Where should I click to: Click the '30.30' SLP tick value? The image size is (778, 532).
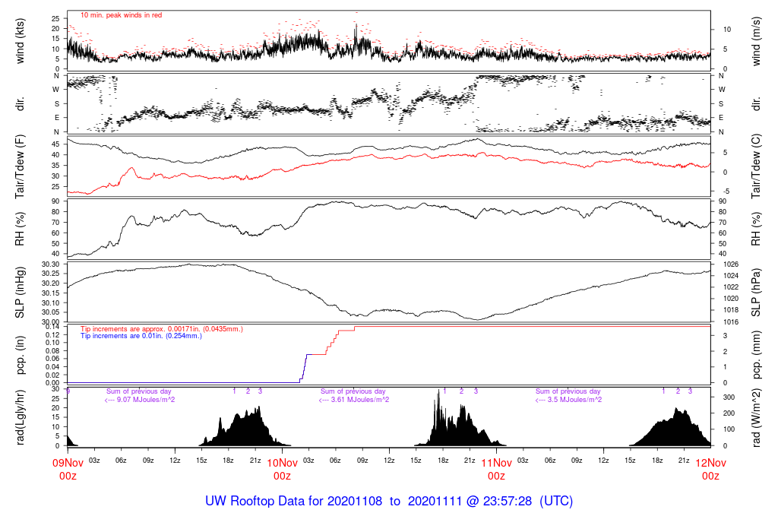[x=50, y=264]
